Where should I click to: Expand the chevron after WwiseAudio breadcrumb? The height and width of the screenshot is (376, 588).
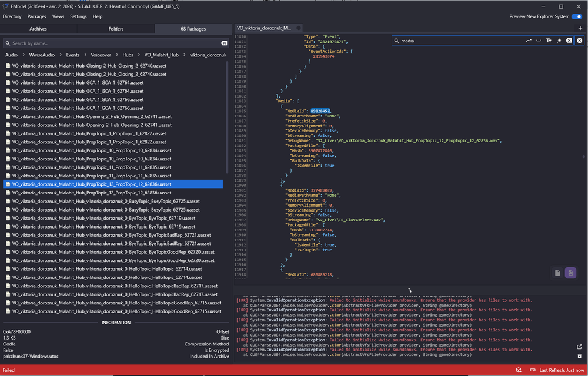tap(61, 55)
